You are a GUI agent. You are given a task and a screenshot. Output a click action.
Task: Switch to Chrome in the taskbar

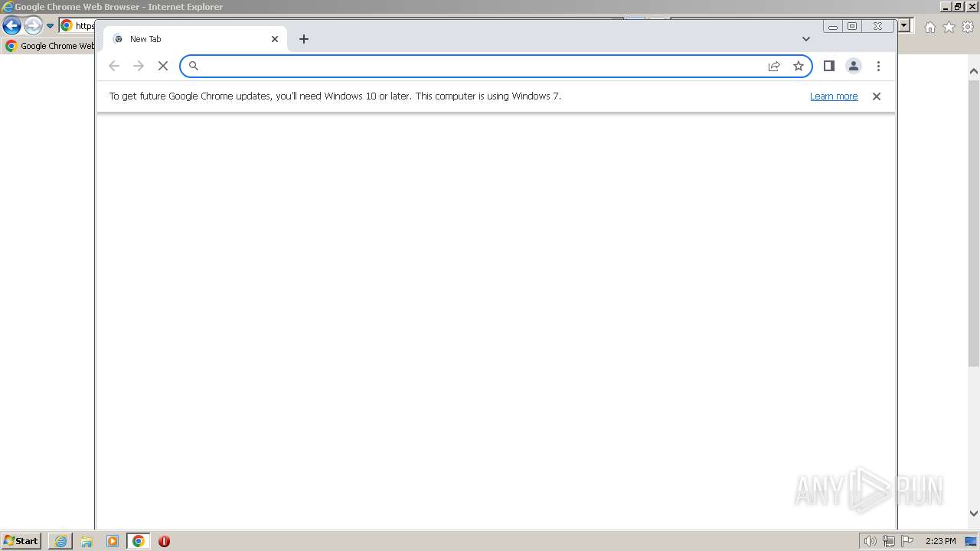[139, 541]
